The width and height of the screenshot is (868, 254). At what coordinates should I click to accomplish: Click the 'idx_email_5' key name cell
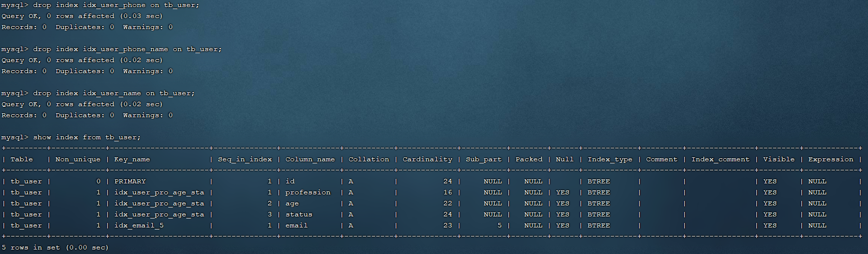139,225
